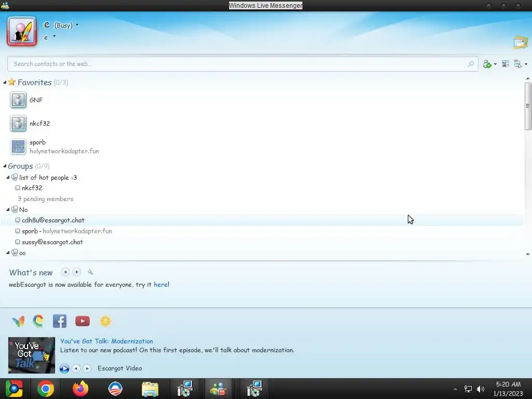Click the add contact icon
The width and height of the screenshot is (532, 399).
tap(487, 64)
